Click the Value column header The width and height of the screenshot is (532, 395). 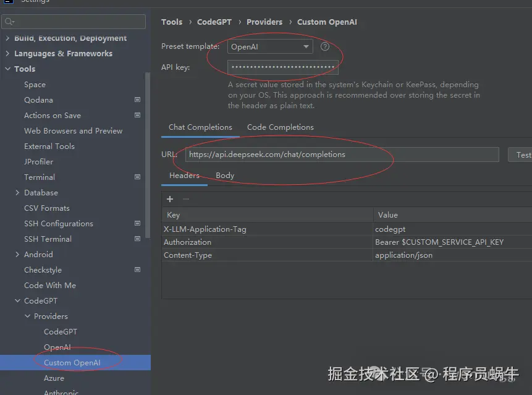click(x=453, y=214)
